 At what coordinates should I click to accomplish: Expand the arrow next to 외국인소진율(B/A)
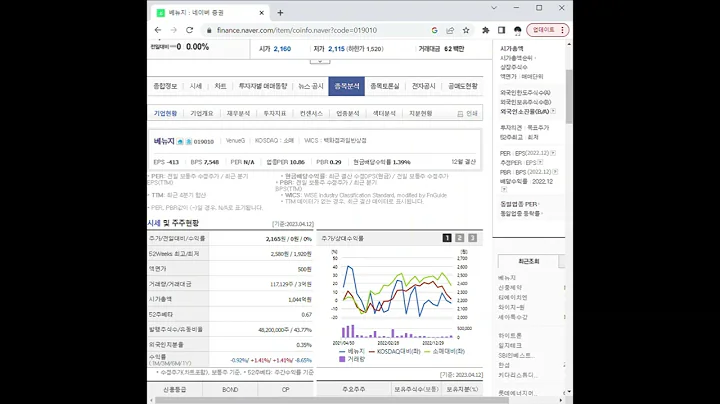pos(553,111)
